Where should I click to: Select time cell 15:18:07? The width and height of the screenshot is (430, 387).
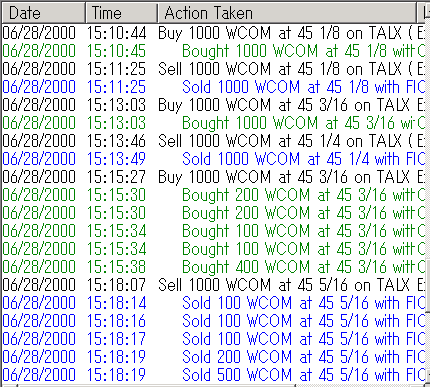point(116,285)
